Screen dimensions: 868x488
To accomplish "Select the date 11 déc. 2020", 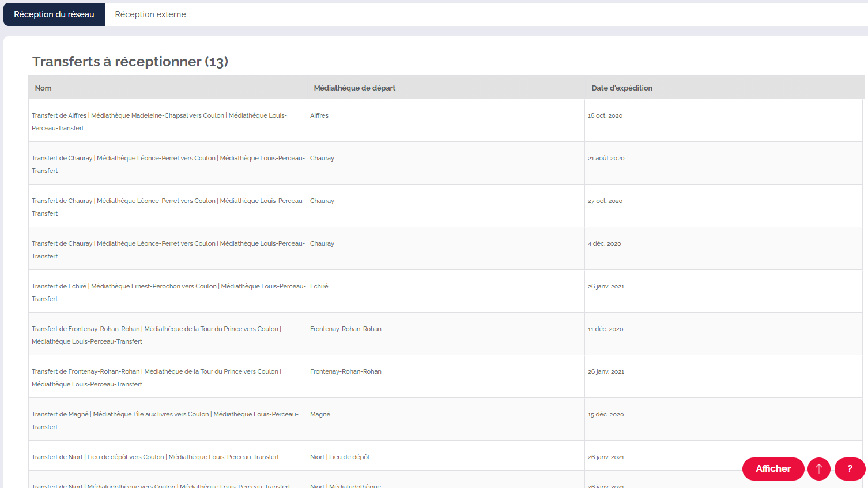I will coord(606,329).
